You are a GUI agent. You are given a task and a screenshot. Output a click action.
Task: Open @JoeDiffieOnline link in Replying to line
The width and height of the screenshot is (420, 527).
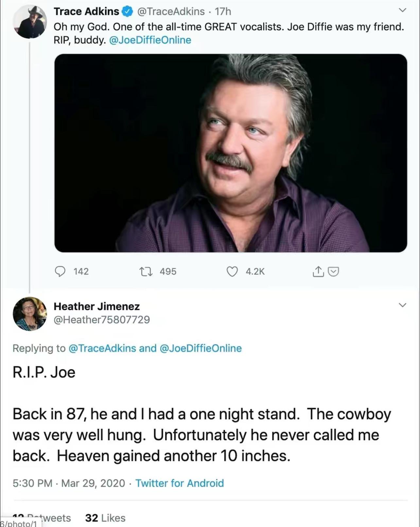(x=201, y=348)
